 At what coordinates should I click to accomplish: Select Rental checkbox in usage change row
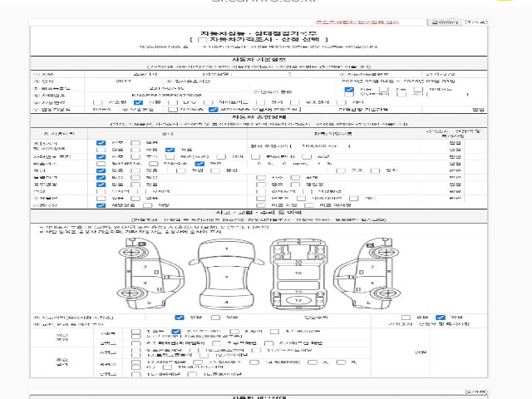261,185
